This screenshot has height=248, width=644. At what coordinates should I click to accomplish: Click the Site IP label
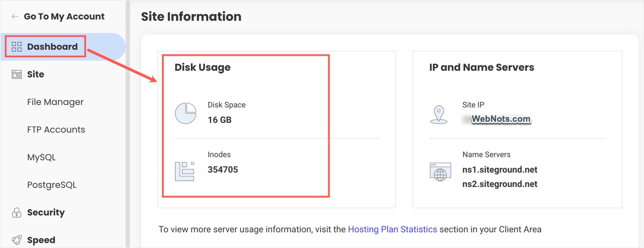pyautogui.click(x=473, y=105)
